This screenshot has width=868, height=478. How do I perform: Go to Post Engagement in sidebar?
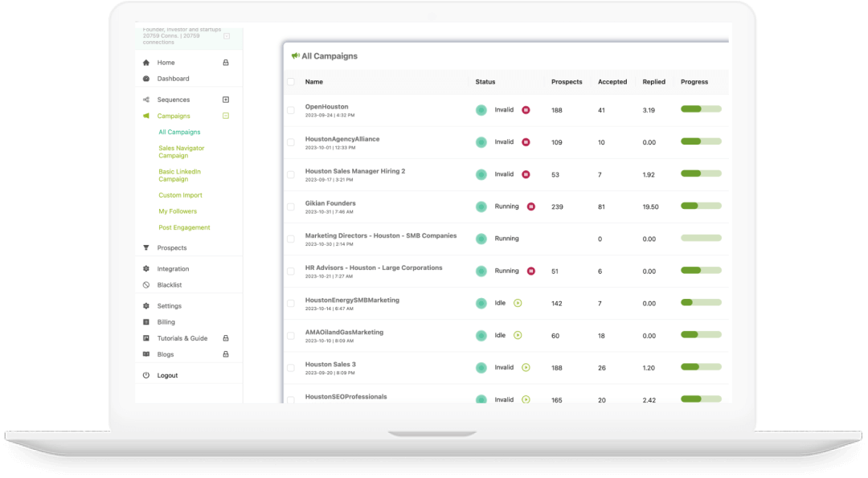(184, 227)
